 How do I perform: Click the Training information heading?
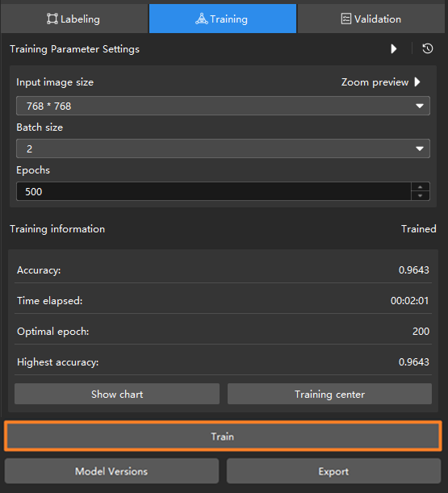(57, 229)
